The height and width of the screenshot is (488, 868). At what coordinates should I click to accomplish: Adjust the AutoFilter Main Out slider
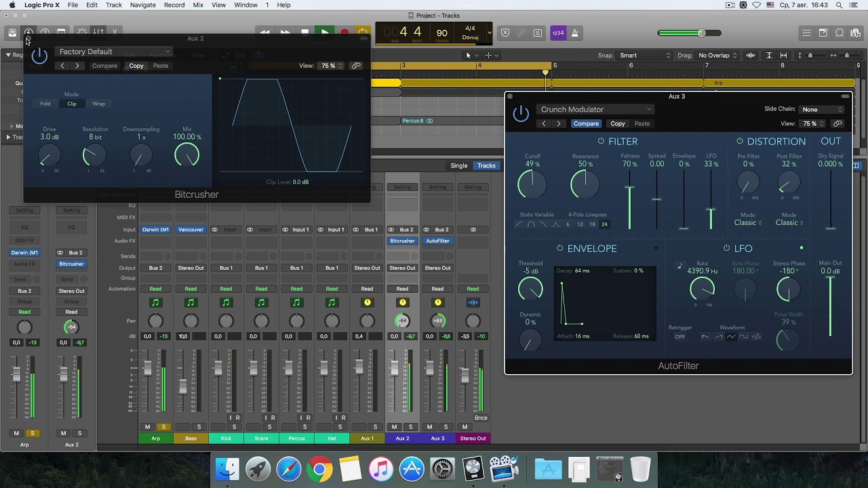[x=830, y=306]
